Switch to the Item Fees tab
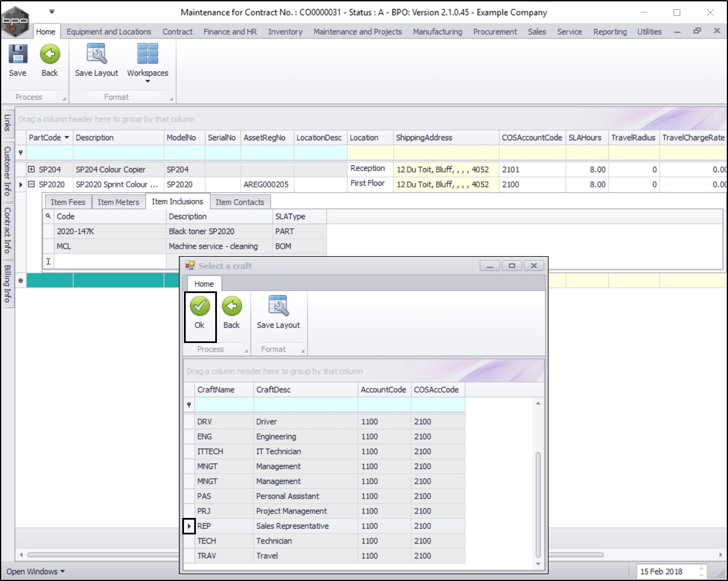The width and height of the screenshot is (728, 581). [68, 202]
